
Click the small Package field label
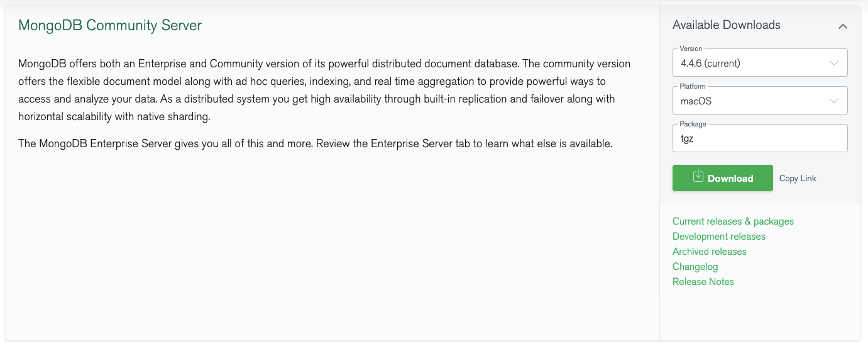pyautogui.click(x=693, y=125)
